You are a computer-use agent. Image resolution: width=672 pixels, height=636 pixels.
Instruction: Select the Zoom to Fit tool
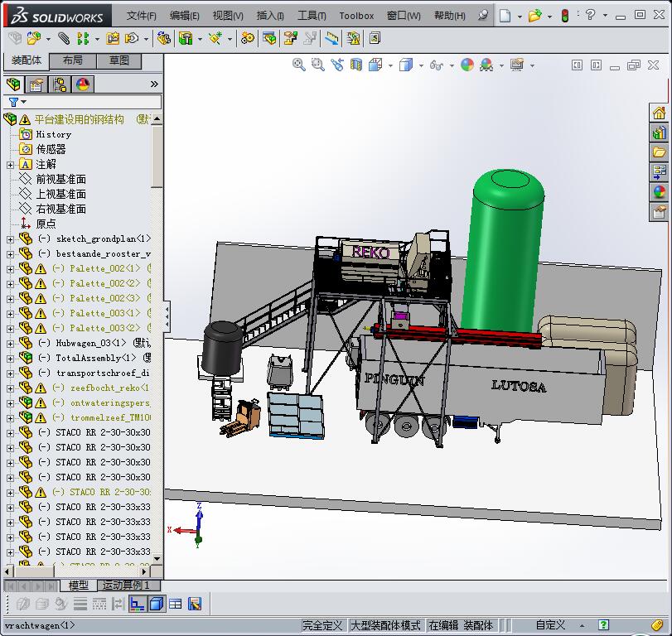point(298,65)
